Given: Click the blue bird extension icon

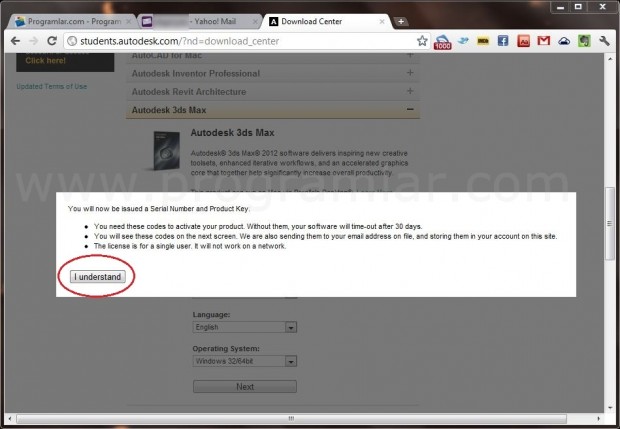Looking at the screenshot, I should point(463,40).
